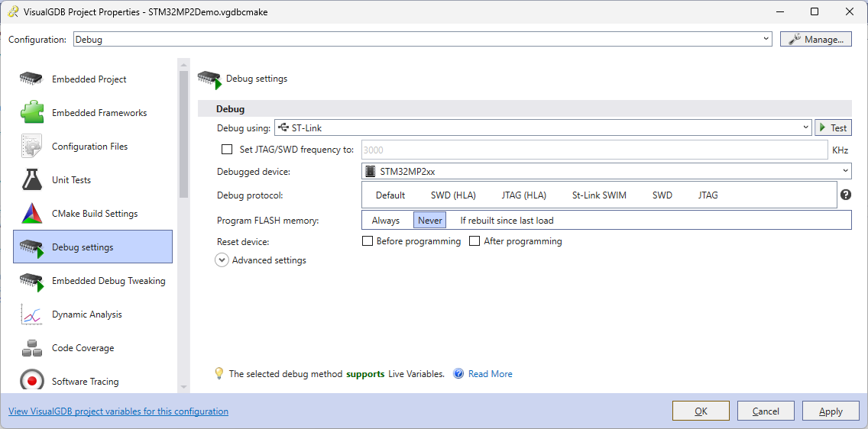Image resolution: width=868 pixels, height=429 pixels.
Task: Click the Test debug connection button
Action: tap(833, 127)
